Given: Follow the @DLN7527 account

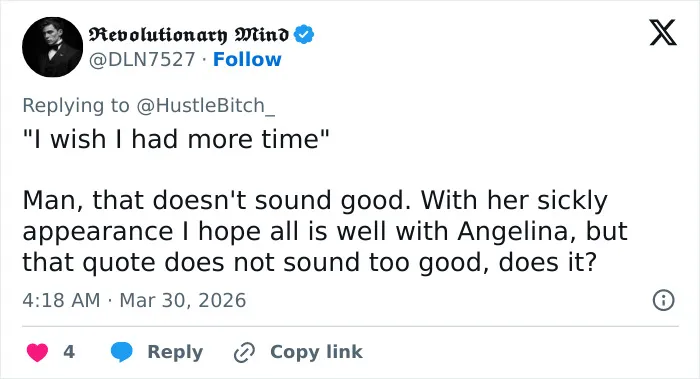Looking at the screenshot, I should 247,59.
